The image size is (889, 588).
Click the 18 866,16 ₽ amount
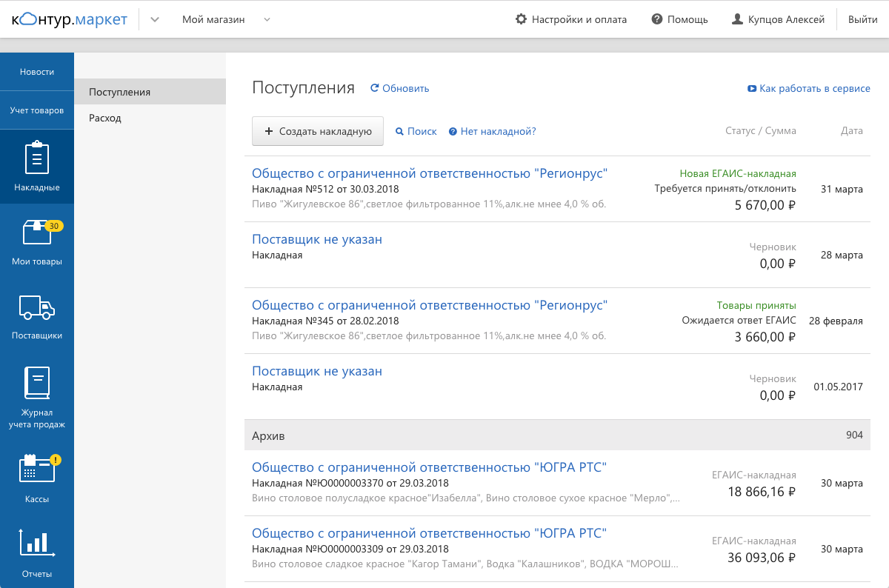(762, 492)
